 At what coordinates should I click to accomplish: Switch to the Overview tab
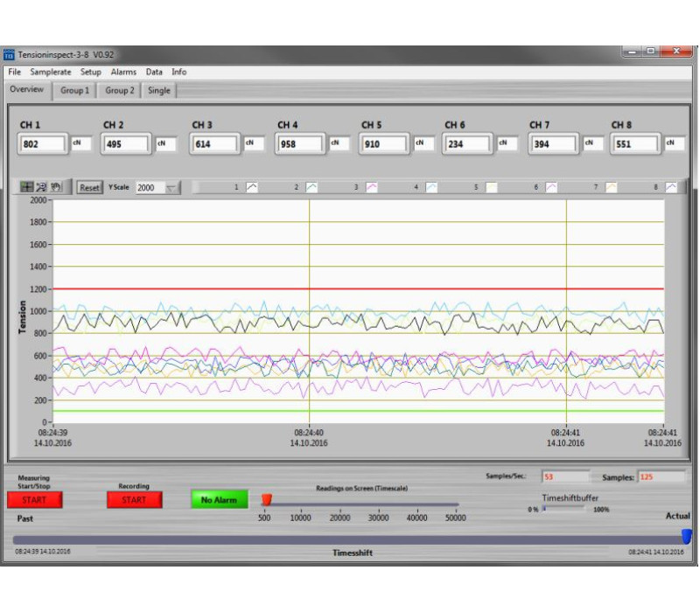pos(27,89)
